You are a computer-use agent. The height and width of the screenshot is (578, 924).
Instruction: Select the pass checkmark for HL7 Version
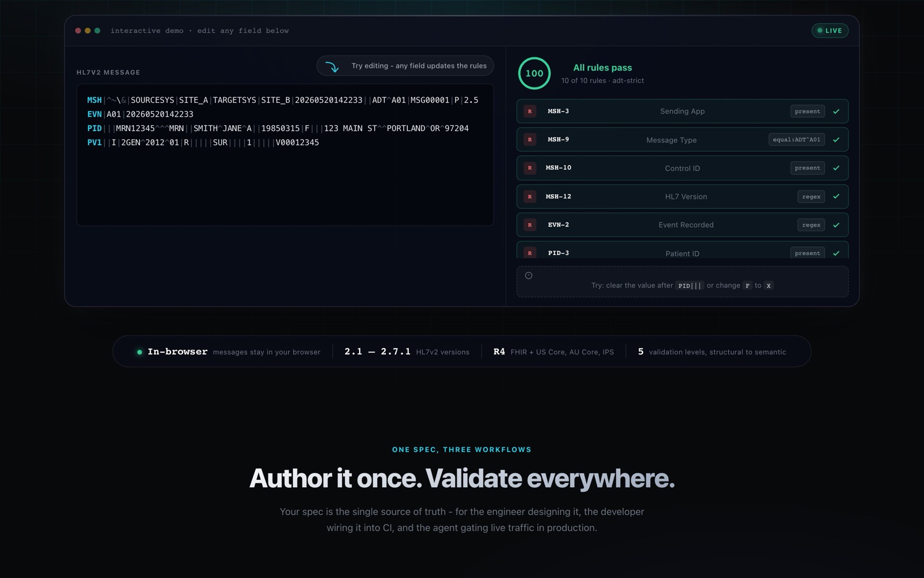coord(836,197)
